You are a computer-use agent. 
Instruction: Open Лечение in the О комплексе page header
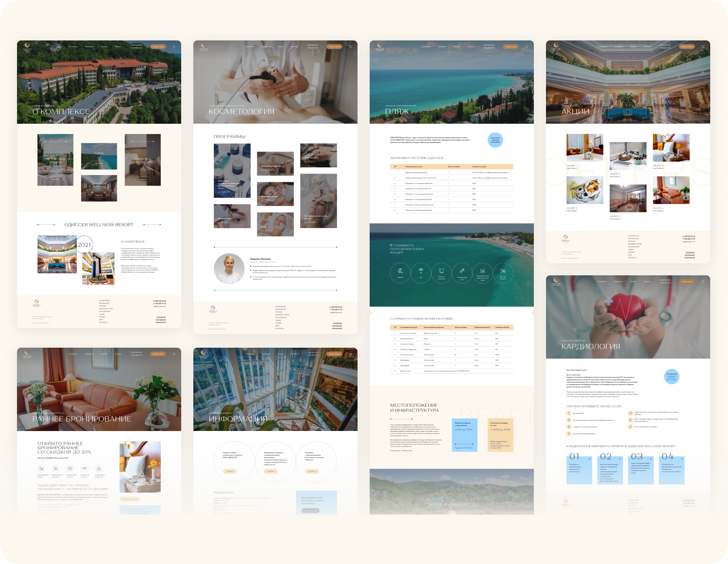(104, 47)
